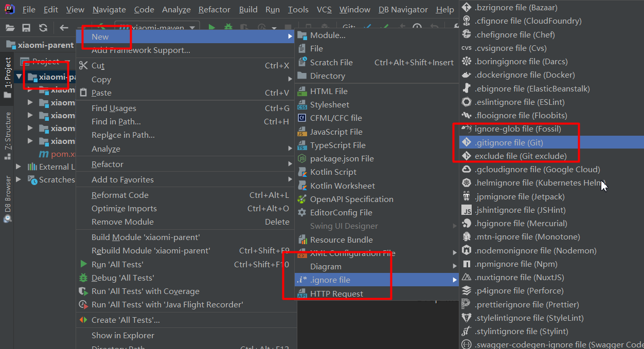Click the .nodemonignore file icon

(x=467, y=250)
